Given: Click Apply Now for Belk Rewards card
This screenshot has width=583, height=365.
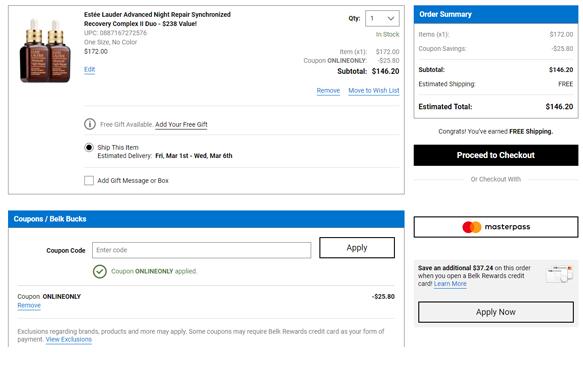Looking at the screenshot, I should click(x=496, y=312).
